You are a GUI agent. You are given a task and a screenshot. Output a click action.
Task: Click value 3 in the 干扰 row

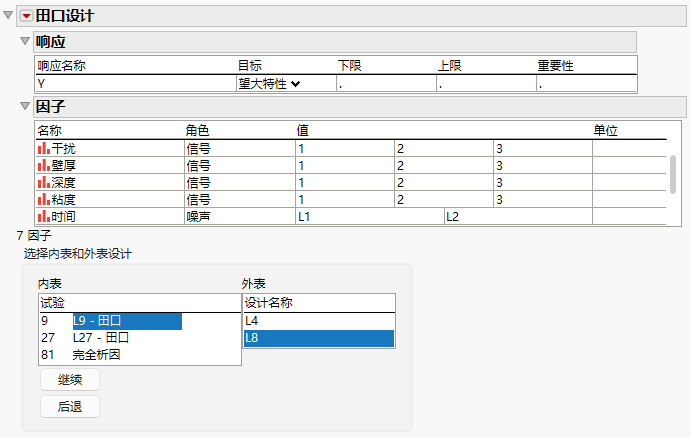(x=543, y=148)
